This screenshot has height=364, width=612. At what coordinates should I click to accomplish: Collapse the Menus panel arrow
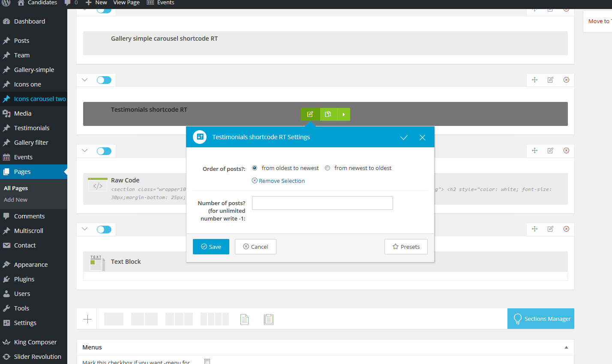(566, 347)
